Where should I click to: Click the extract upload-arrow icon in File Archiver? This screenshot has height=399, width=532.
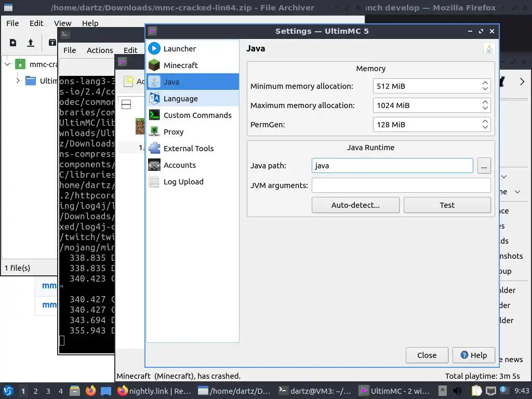pos(31,43)
